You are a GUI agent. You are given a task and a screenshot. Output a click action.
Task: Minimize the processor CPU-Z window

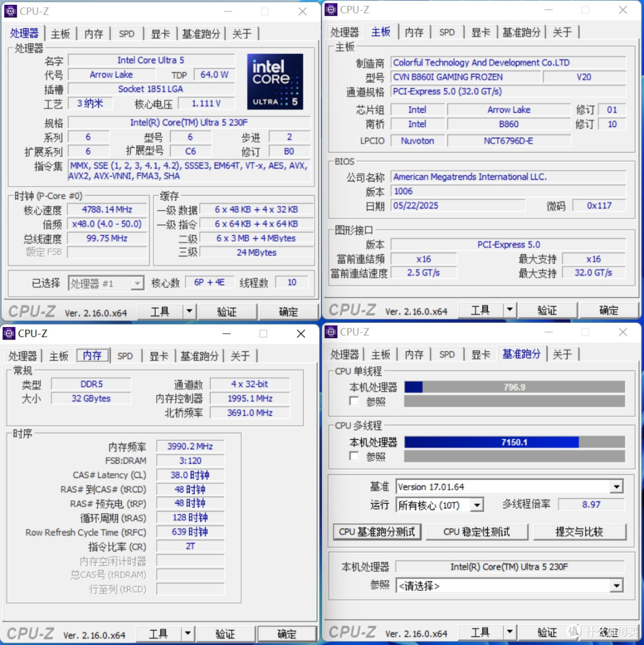[228, 11]
